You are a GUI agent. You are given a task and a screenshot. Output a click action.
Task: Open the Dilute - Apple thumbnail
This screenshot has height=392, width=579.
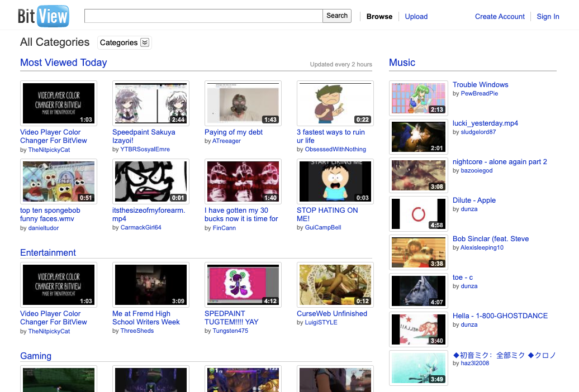[419, 214]
